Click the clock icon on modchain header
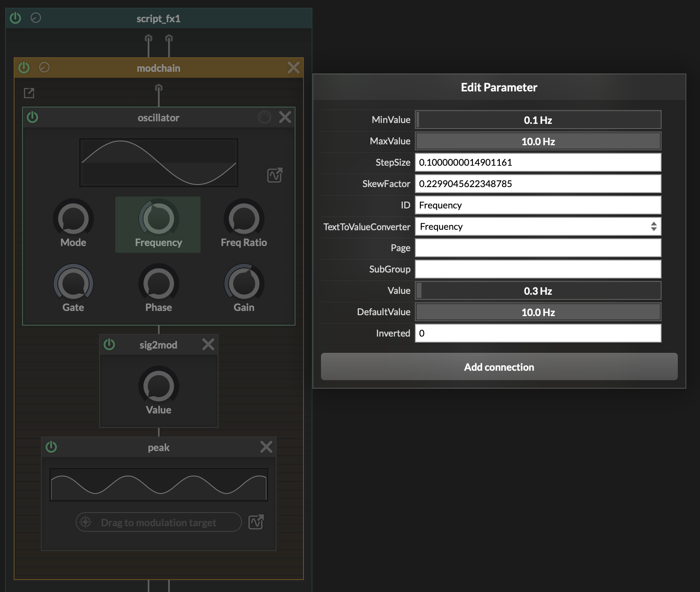Image resolution: width=700 pixels, height=592 pixels. pos(44,67)
